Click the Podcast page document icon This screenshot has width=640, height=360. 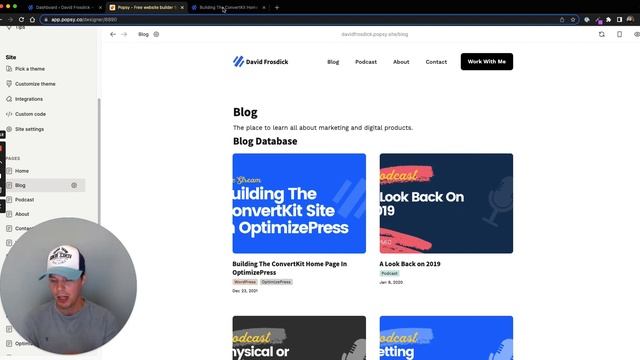pos(9,200)
